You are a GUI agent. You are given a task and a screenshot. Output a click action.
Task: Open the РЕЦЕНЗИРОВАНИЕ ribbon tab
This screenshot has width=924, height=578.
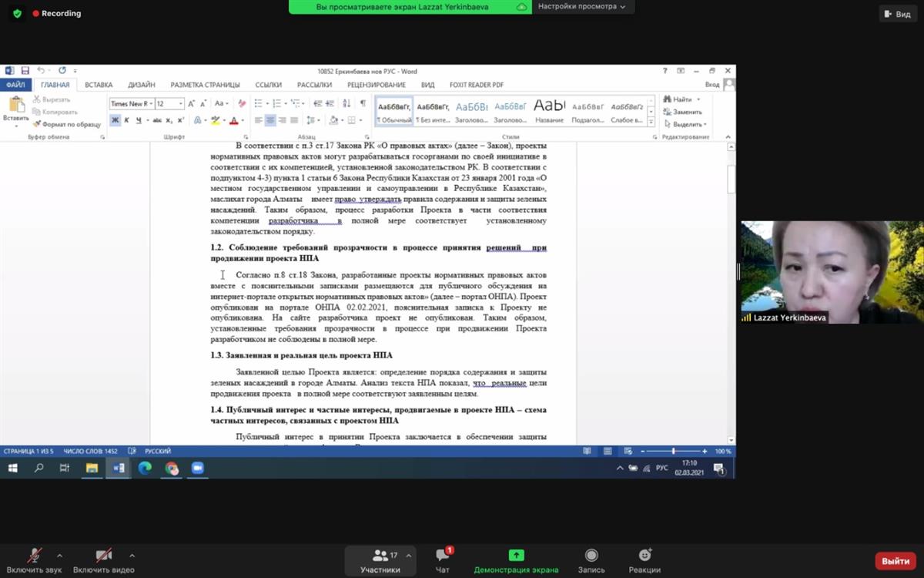coord(376,85)
